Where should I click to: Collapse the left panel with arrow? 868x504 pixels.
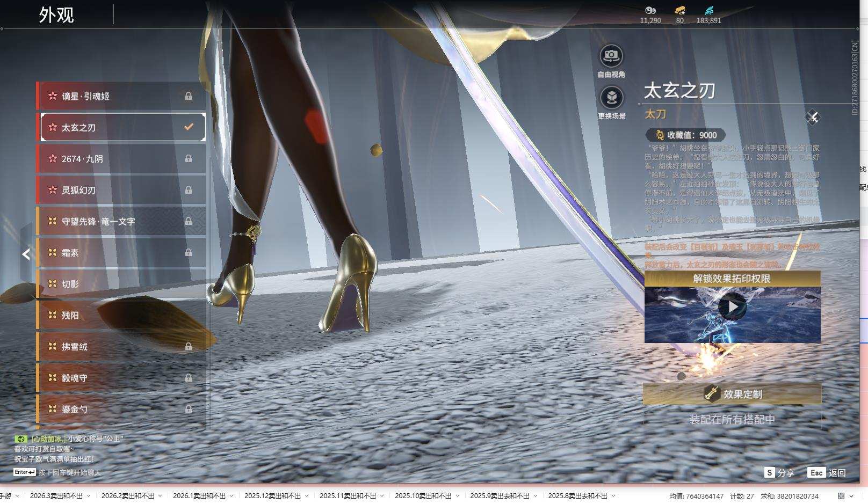click(x=26, y=254)
